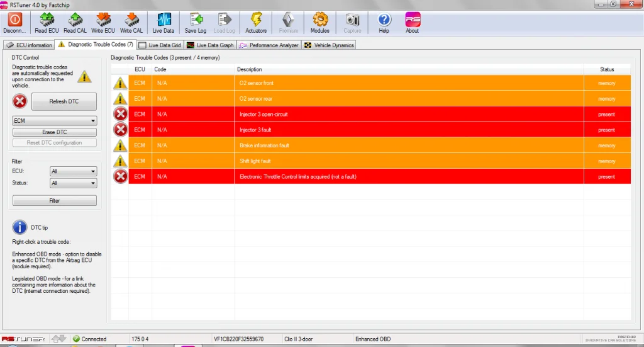This screenshot has height=347, width=644.
Task: Click the Refresh DTC button
Action: coord(64,101)
